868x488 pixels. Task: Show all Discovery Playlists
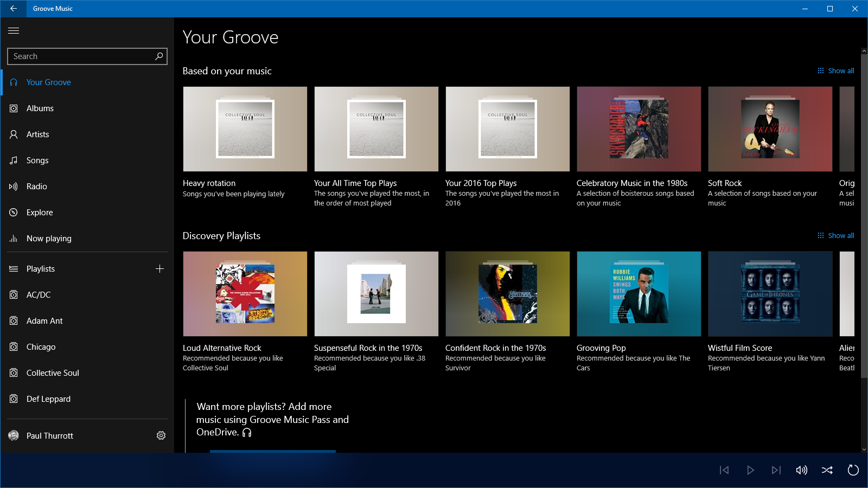pyautogui.click(x=836, y=236)
